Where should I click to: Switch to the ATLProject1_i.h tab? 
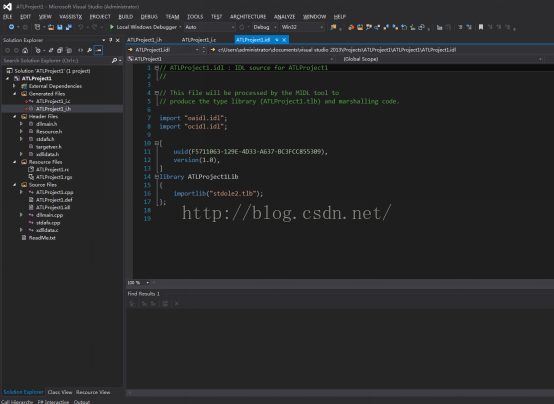click(x=145, y=40)
